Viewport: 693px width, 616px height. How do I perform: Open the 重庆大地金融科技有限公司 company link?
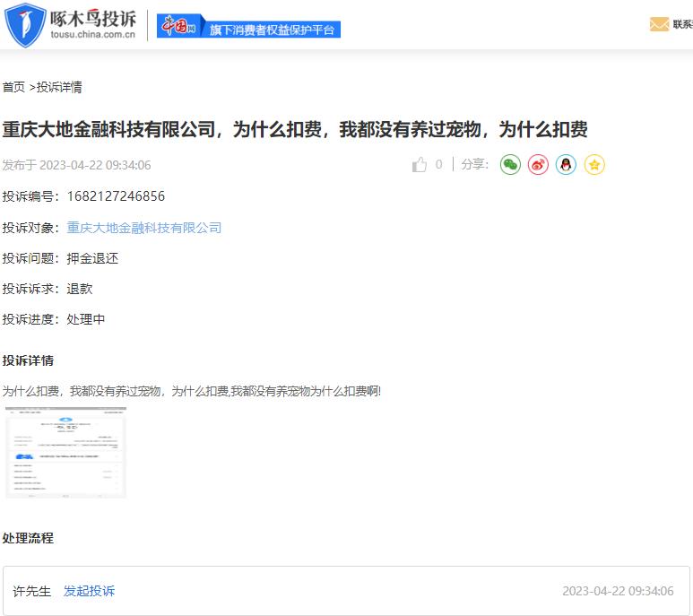(144, 228)
